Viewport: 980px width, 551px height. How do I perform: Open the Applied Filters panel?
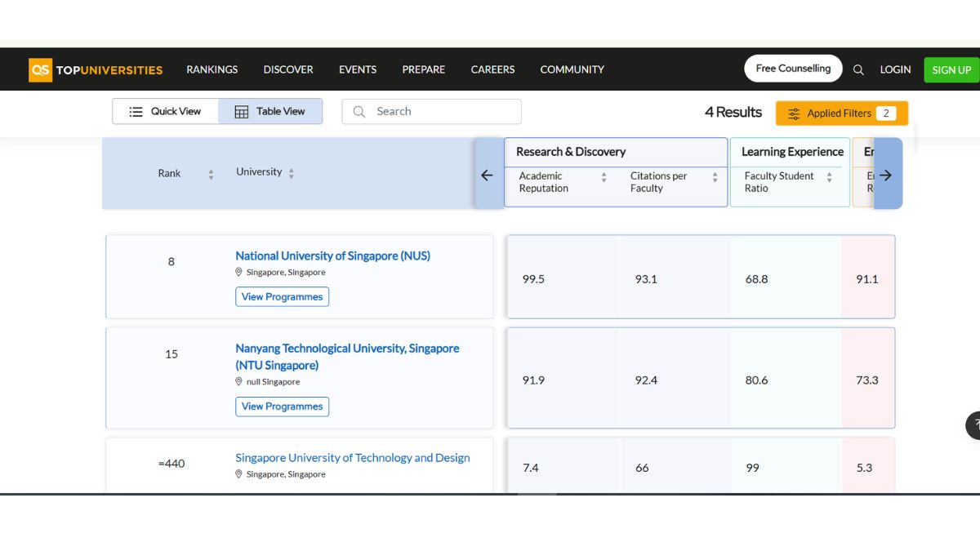point(842,113)
